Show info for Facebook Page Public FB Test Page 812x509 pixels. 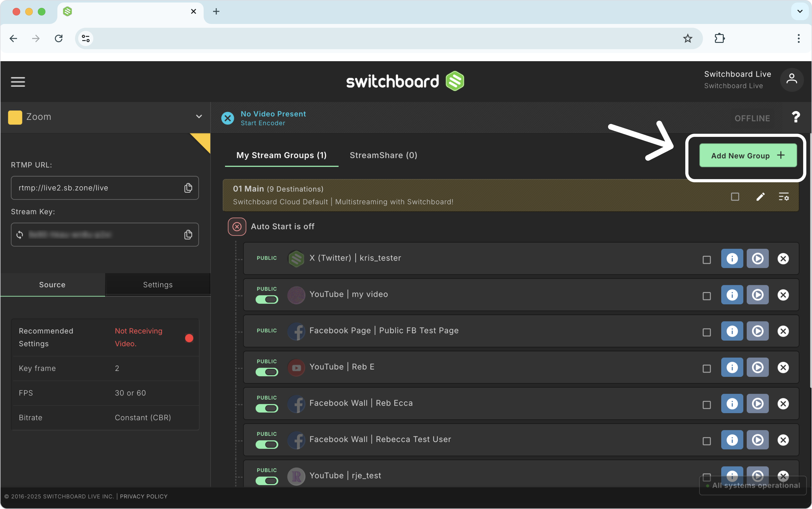tap(732, 331)
